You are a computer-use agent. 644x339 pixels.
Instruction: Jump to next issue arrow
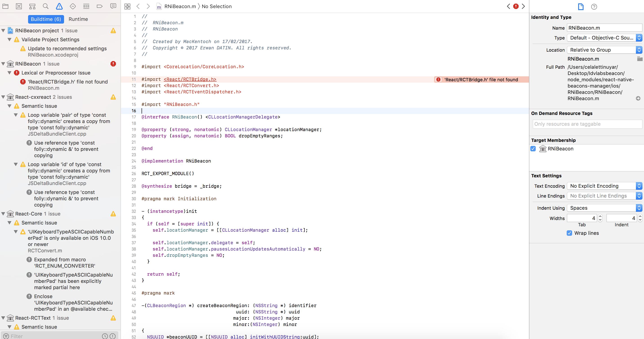click(x=523, y=7)
